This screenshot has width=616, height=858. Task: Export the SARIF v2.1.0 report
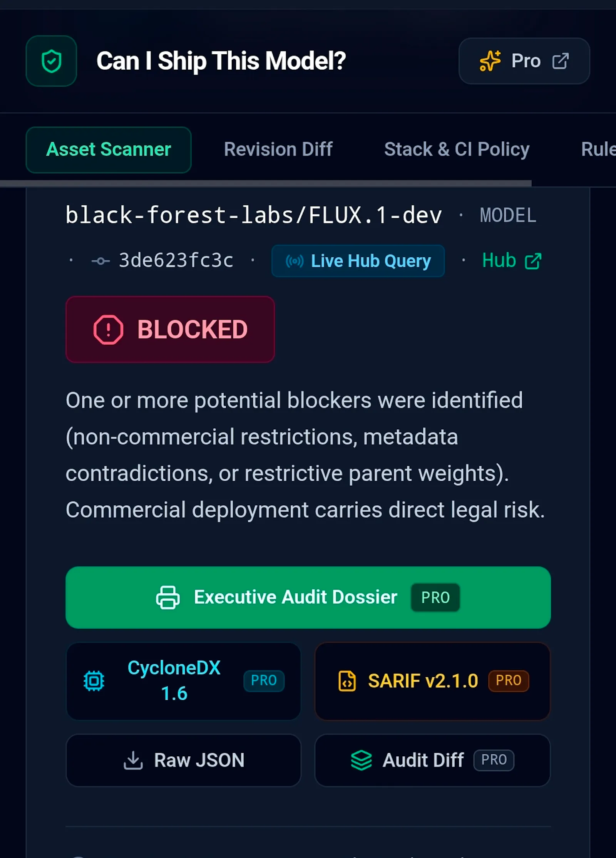tap(432, 681)
